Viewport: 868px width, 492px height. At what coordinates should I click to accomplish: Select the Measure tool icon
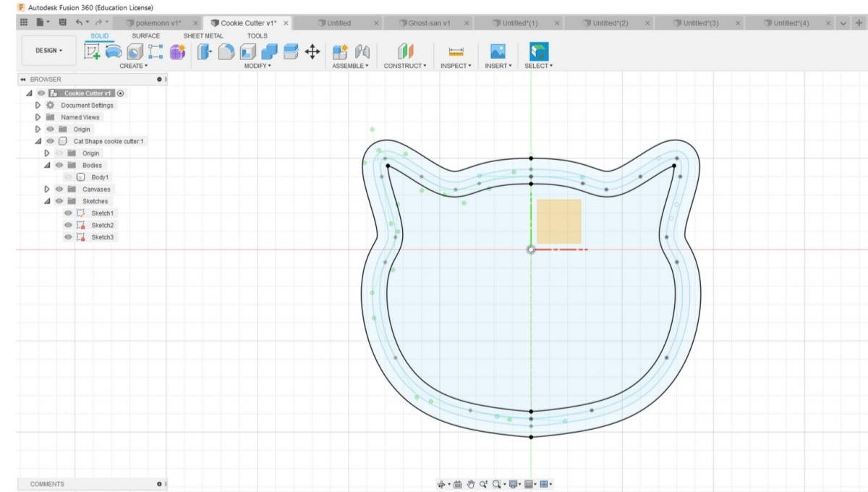click(456, 52)
